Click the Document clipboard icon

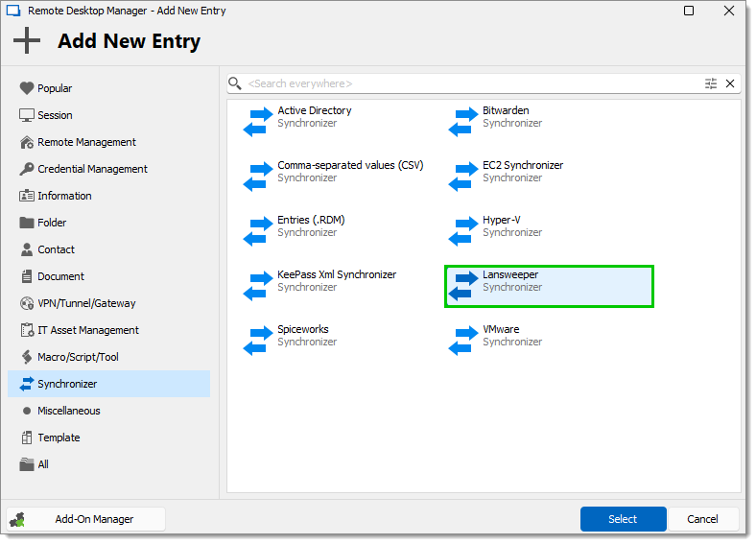tap(27, 276)
